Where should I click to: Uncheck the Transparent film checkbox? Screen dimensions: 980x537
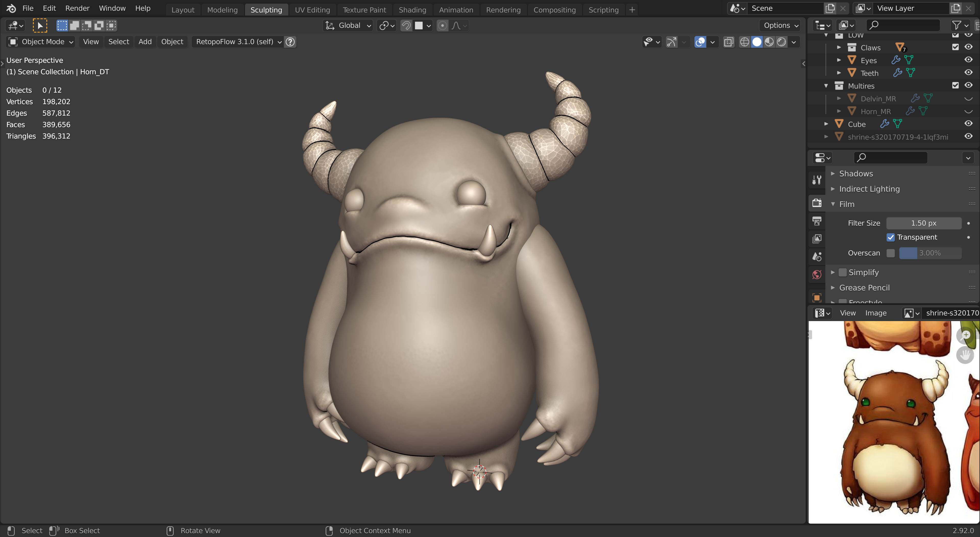point(890,237)
